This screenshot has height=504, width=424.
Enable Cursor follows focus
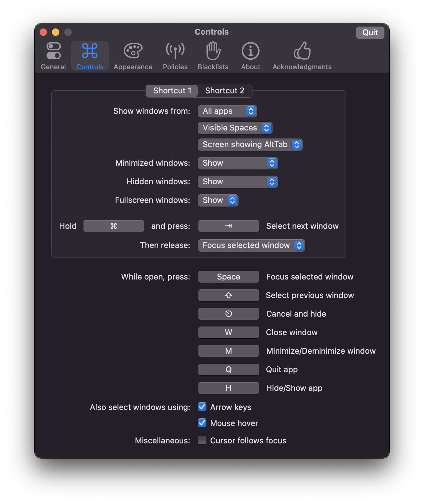(202, 440)
